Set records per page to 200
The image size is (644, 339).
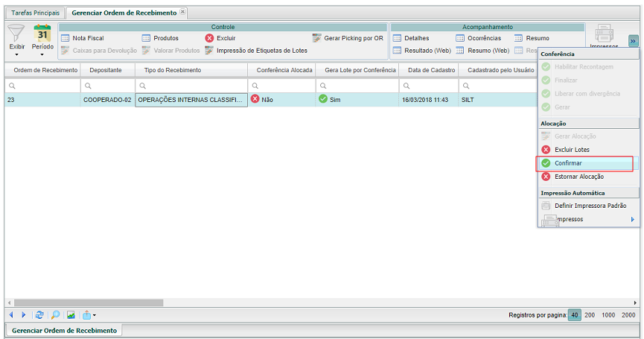pos(590,315)
